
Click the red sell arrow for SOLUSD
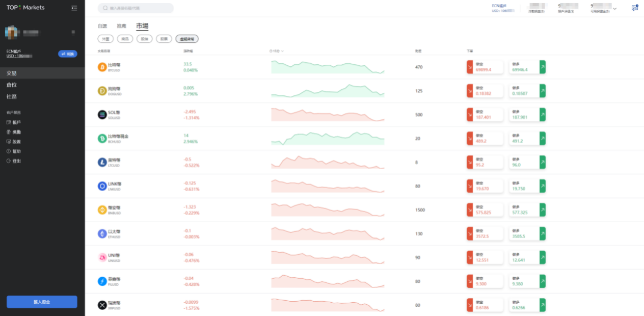pos(470,115)
